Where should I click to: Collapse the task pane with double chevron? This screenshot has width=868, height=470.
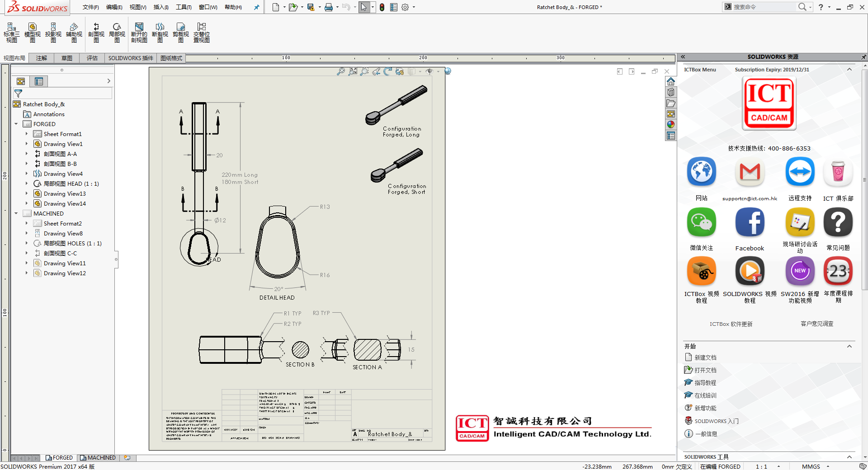point(683,57)
